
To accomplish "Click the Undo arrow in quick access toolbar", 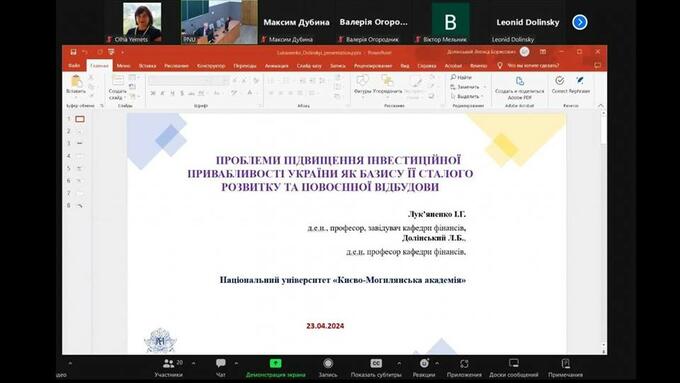I will coord(85,52).
